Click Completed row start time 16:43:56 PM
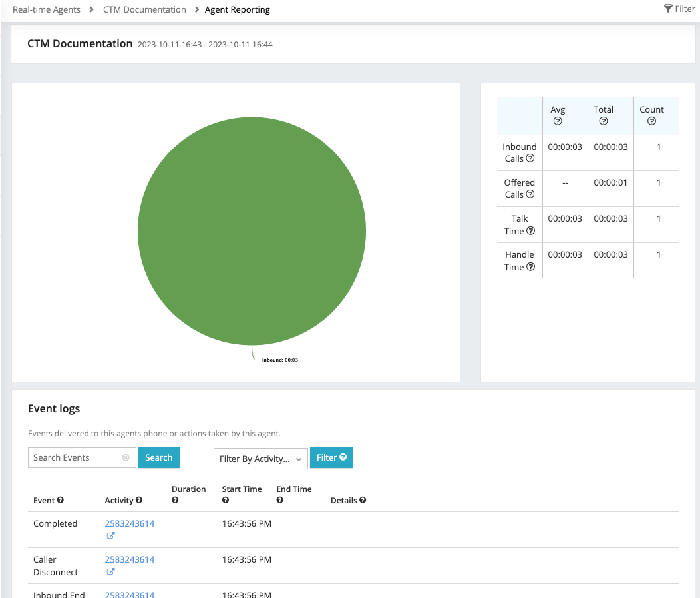This screenshot has width=700, height=598. (247, 523)
